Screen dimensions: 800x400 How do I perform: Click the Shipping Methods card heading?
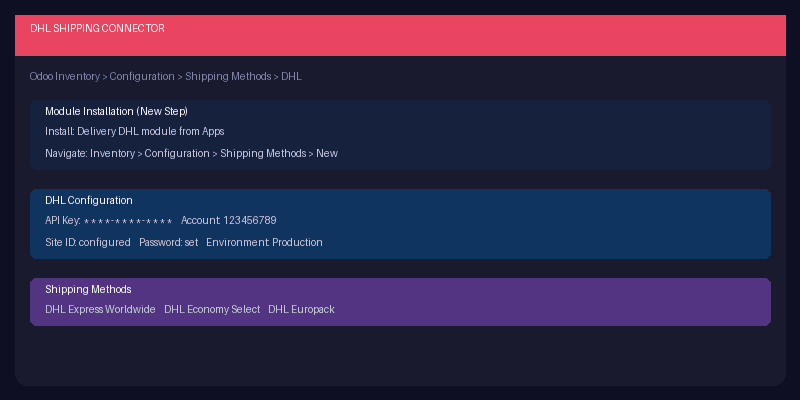coord(88,289)
